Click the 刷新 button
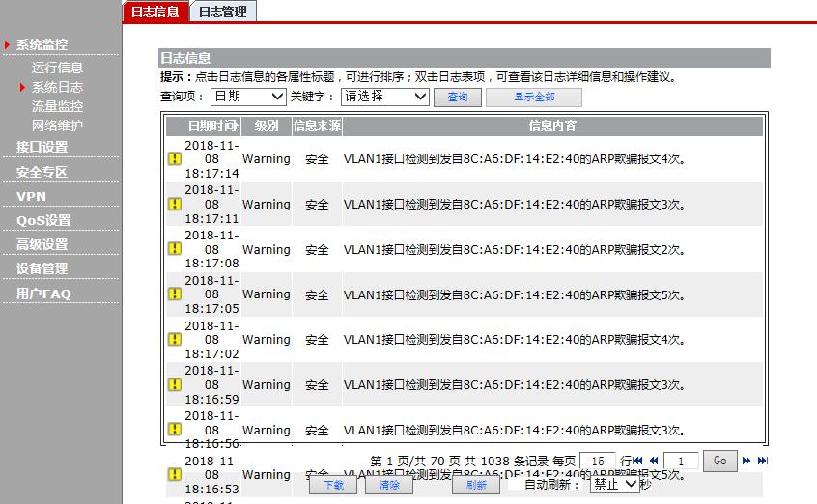 tap(476, 485)
